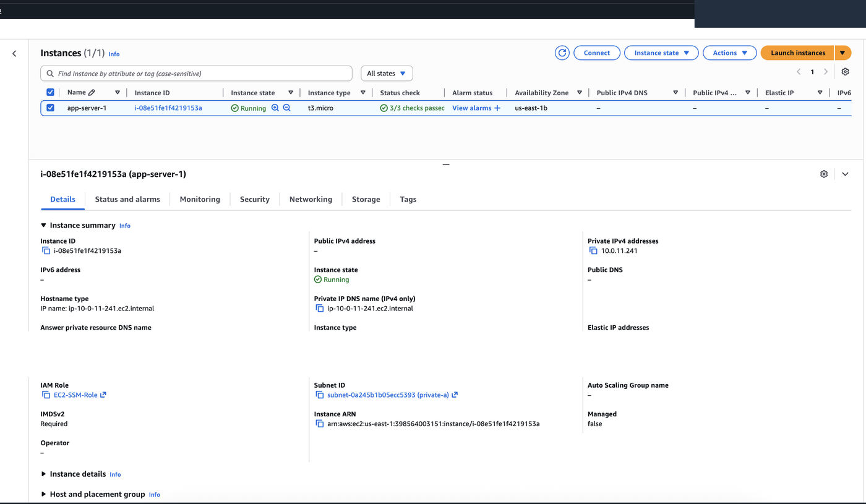This screenshot has width=866, height=504.
Task: Edit Name column pencil icon
Action: (x=92, y=92)
